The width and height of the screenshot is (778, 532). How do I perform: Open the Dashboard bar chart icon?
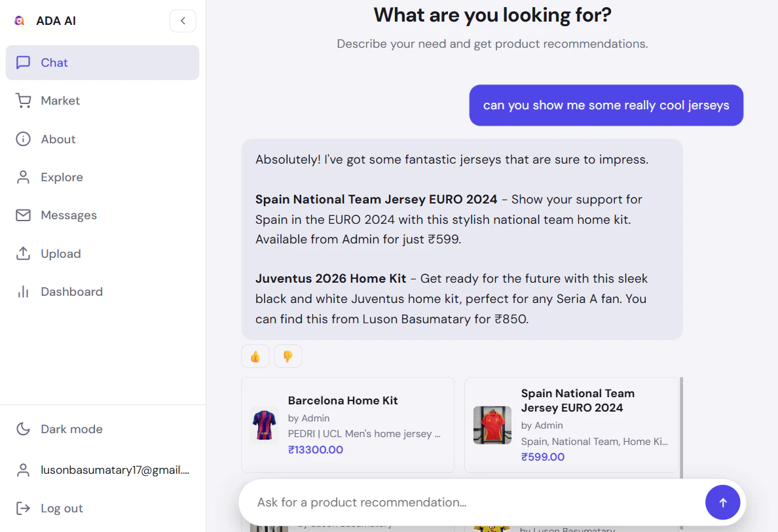pos(24,292)
